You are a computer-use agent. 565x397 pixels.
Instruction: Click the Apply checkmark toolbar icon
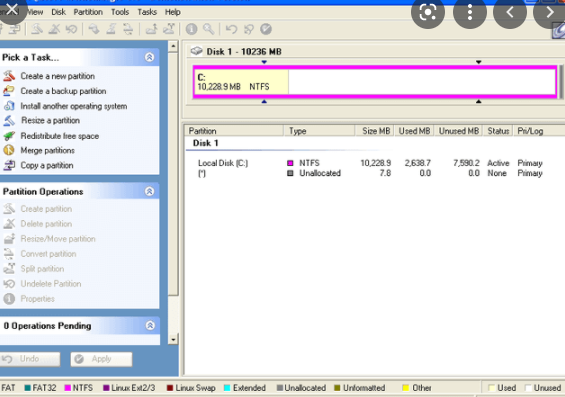tap(266, 29)
